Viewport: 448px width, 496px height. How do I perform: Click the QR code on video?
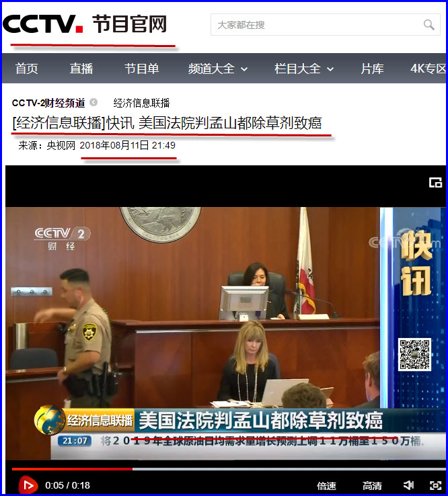tap(414, 354)
